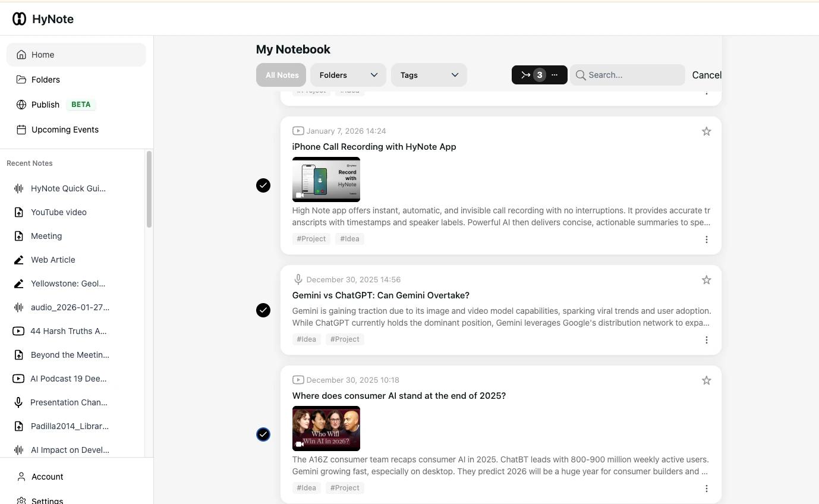Switch to the All Notes tab
This screenshot has width=819, height=504.
point(281,75)
